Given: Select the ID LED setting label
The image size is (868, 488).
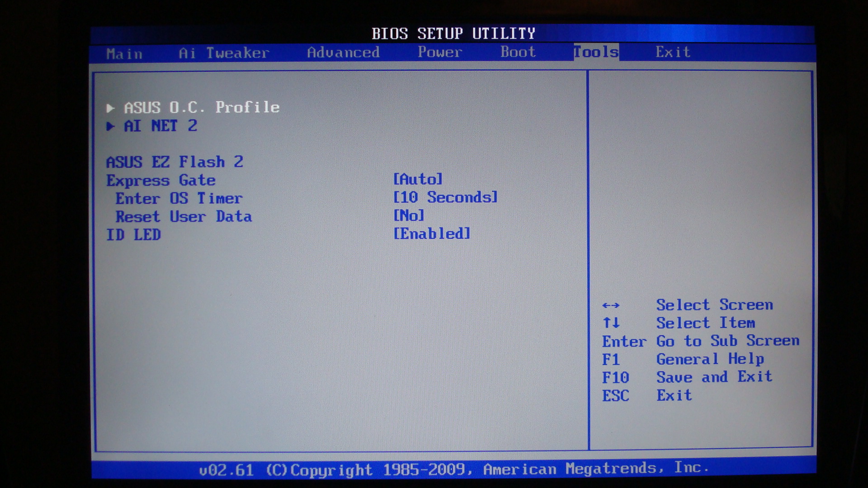Looking at the screenshot, I should 133,235.
